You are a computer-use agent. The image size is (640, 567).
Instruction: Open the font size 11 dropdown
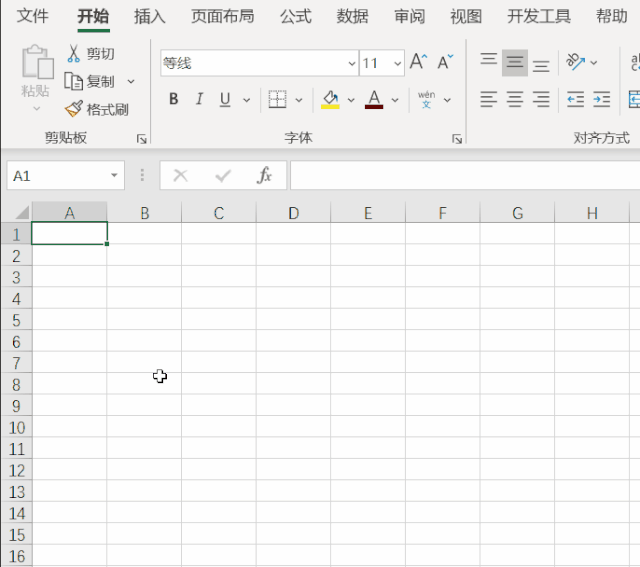coord(397,63)
